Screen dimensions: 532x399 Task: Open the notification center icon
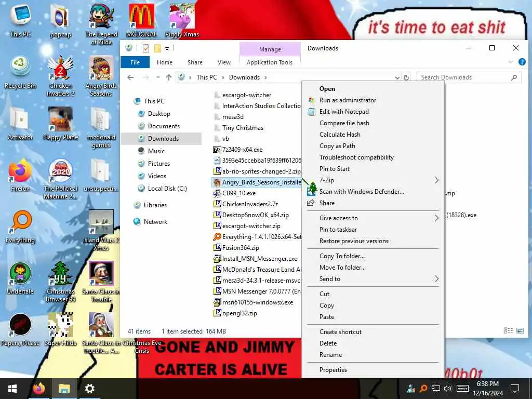[x=515, y=389]
